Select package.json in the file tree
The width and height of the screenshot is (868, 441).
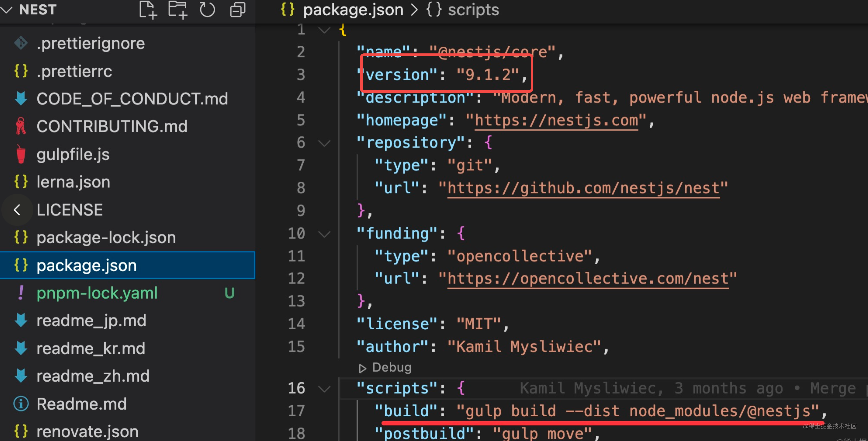(x=127, y=265)
